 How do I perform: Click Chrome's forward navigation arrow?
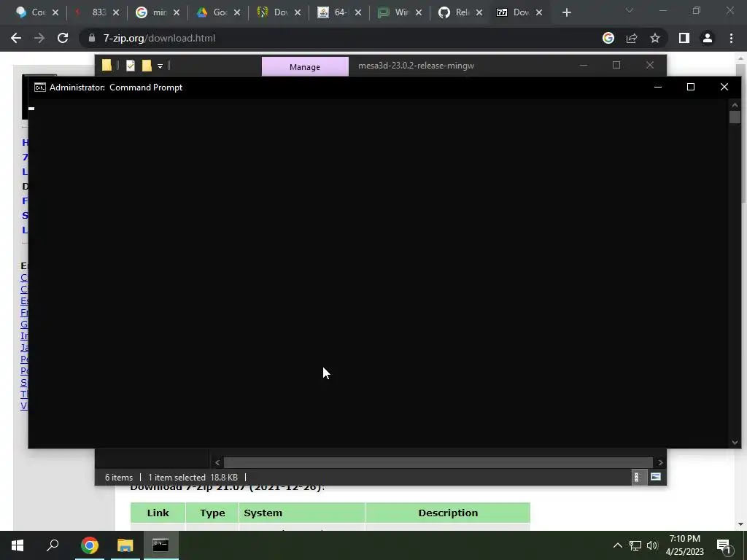[39, 38]
